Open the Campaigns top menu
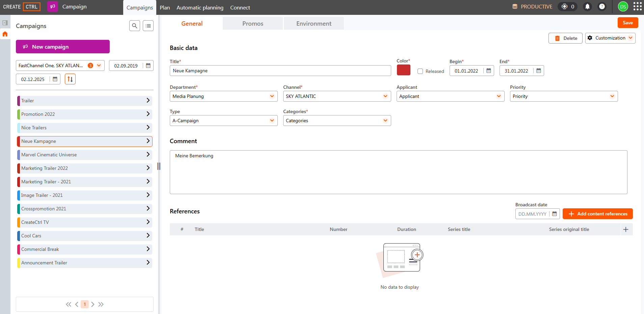The height and width of the screenshot is (314, 644). pyautogui.click(x=140, y=7)
